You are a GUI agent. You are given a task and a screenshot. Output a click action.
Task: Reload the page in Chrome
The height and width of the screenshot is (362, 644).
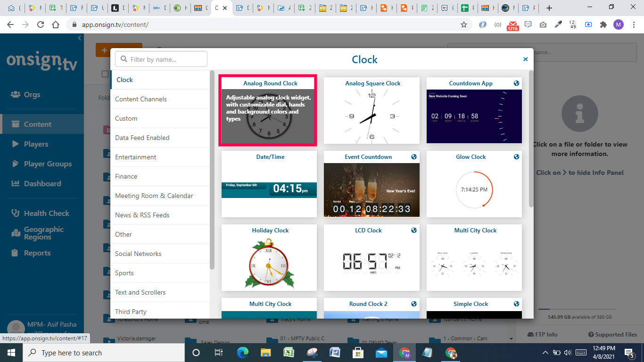41,25
